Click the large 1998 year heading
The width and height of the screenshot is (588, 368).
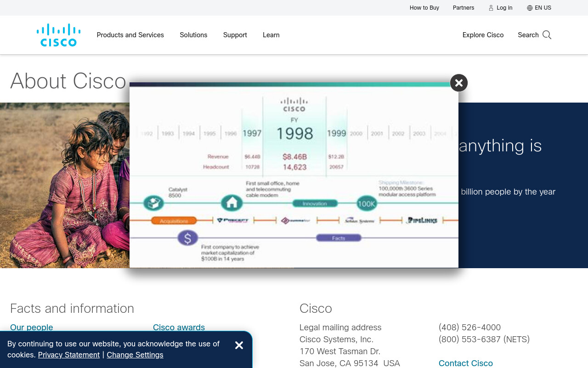(294, 133)
